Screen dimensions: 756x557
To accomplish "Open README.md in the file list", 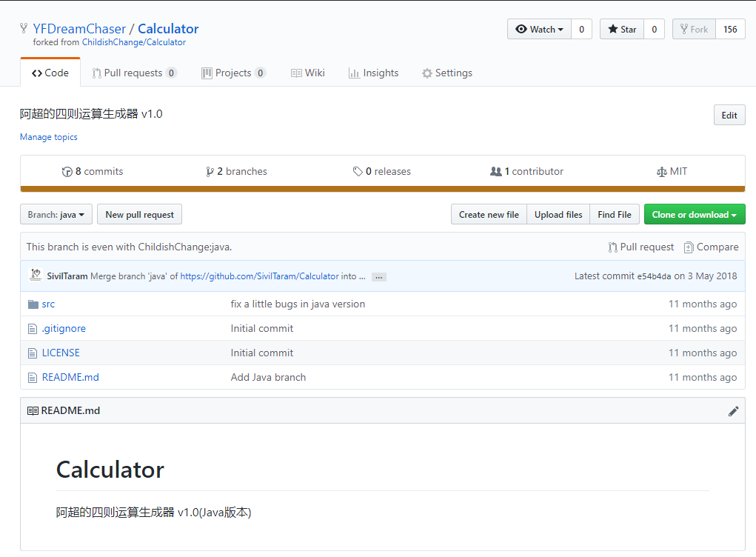I will coord(70,378).
